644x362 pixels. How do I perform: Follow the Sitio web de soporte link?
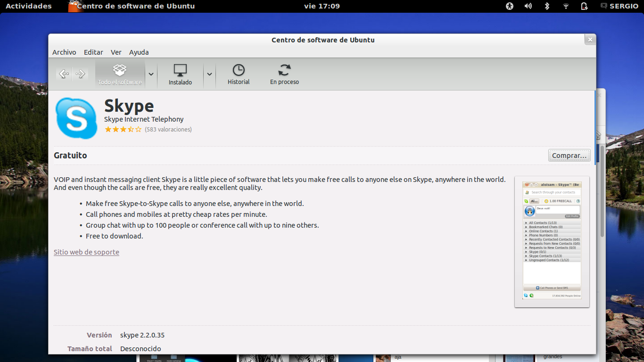click(x=86, y=252)
